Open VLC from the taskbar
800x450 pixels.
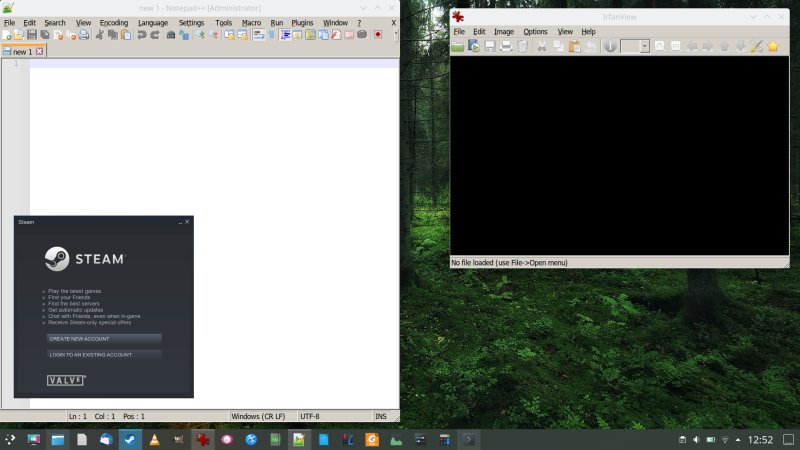pyautogui.click(x=154, y=439)
